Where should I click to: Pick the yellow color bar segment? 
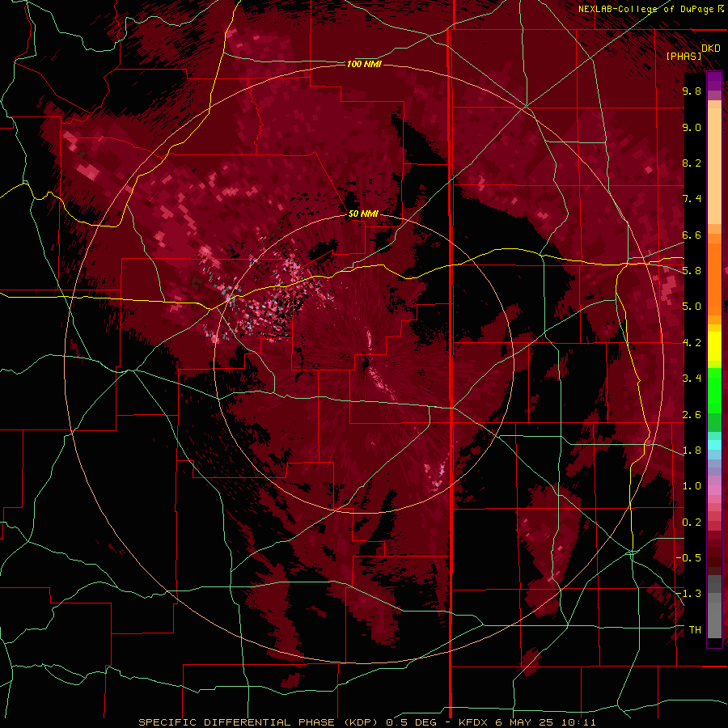pyautogui.click(x=714, y=346)
